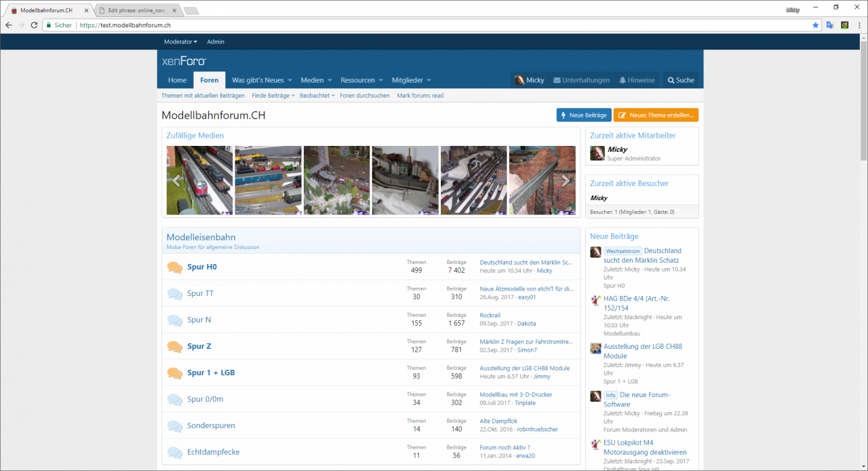Screen dimensions: 868x471
Task: Slide media carousel to previous with left arrow
Action: point(176,181)
